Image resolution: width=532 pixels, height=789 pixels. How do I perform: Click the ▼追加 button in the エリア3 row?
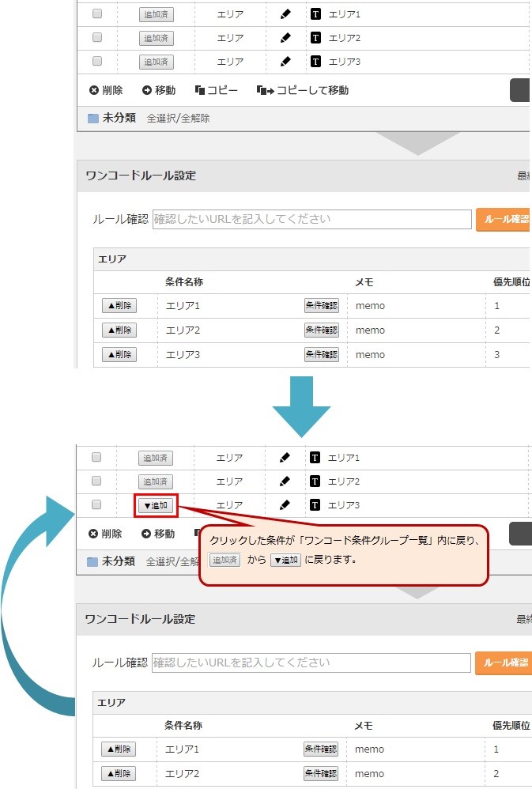coord(156,505)
